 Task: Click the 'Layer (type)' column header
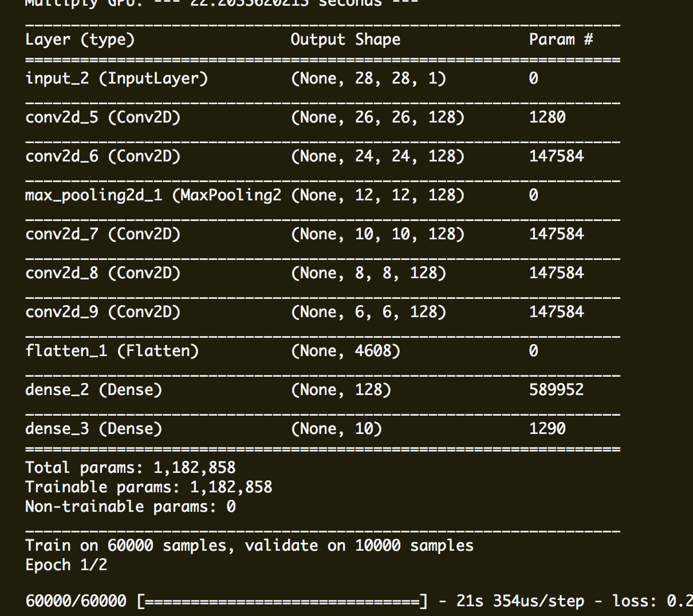80,40
